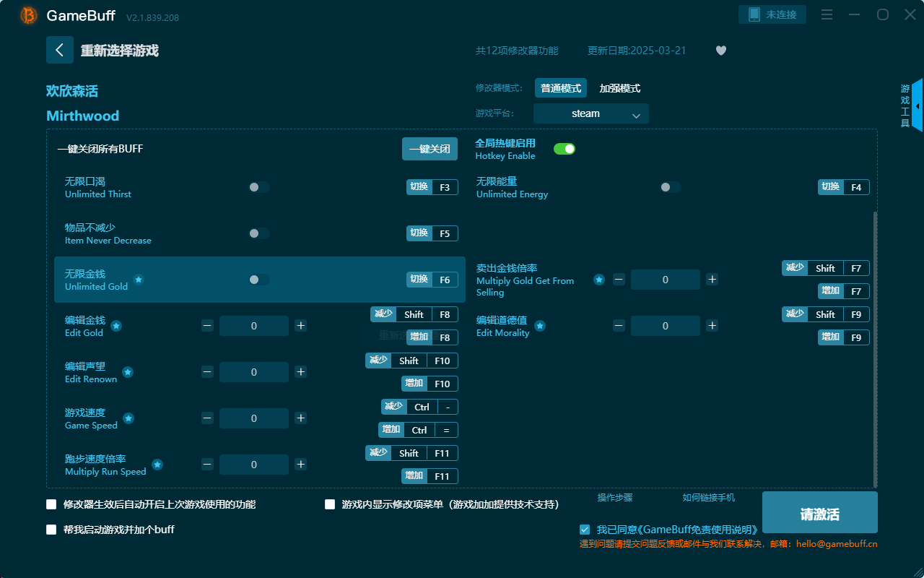Image resolution: width=924 pixels, height=578 pixels.
Task: Check the 帮我启动游戏并加个buff checkbox
Action: coord(51,529)
